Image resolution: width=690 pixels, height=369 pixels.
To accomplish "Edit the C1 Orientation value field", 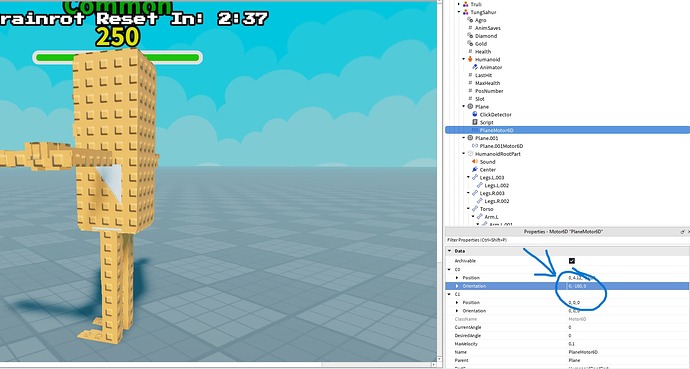I will coord(628,311).
